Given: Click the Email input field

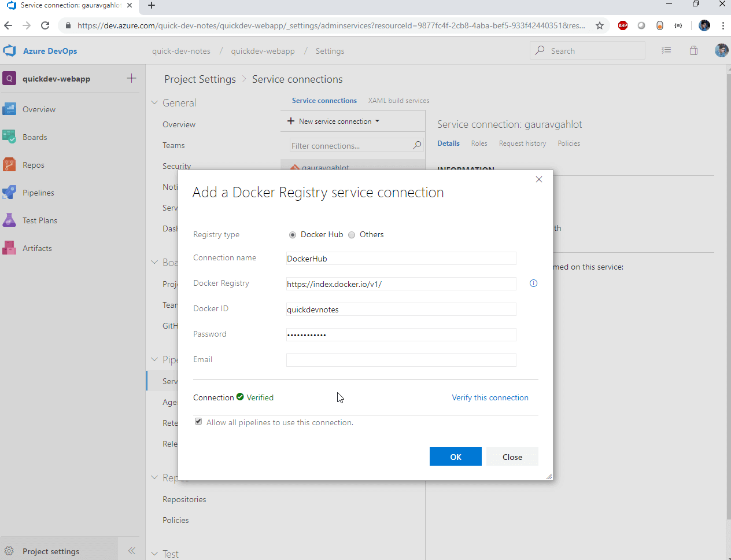Looking at the screenshot, I should click(x=401, y=360).
